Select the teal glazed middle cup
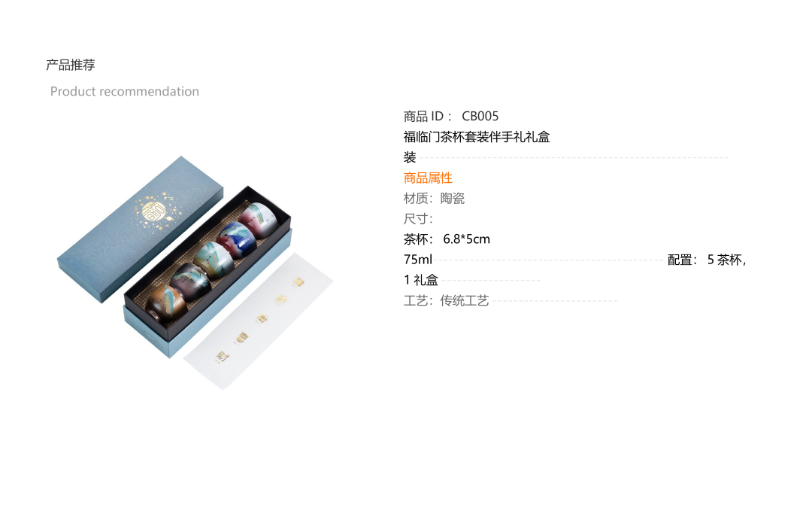The width and height of the screenshot is (812, 508). tap(213, 260)
